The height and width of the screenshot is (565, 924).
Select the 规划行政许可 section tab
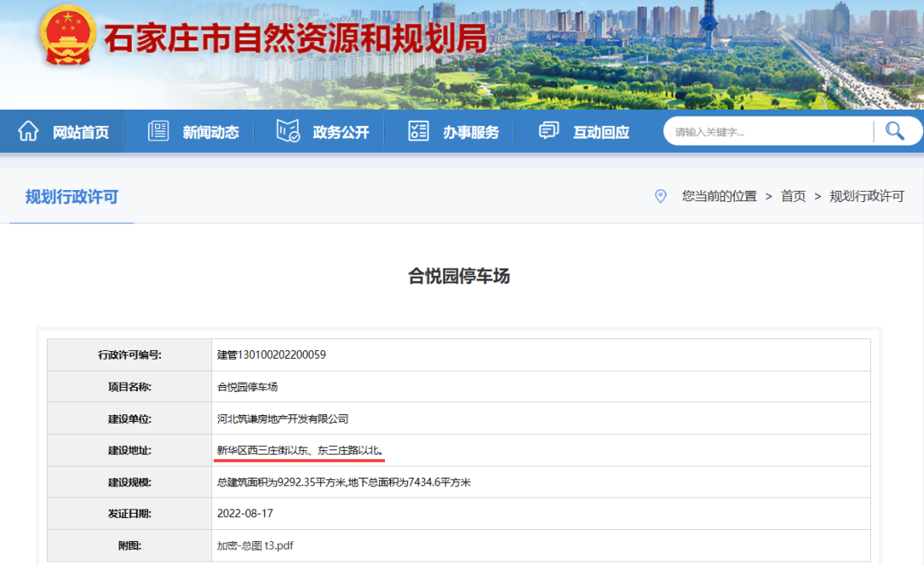pos(72,197)
